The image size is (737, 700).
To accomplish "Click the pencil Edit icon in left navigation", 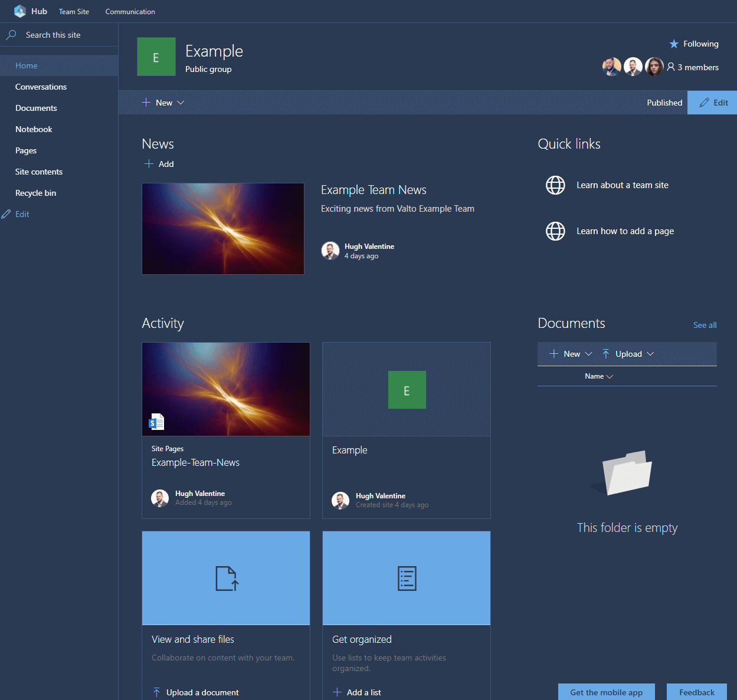I will pos(6,214).
